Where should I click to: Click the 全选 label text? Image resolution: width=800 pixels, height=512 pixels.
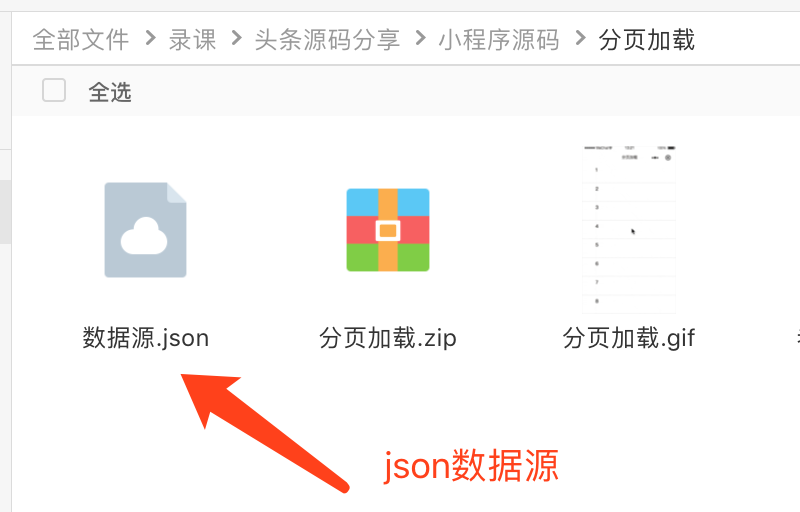[x=110, y=92]
